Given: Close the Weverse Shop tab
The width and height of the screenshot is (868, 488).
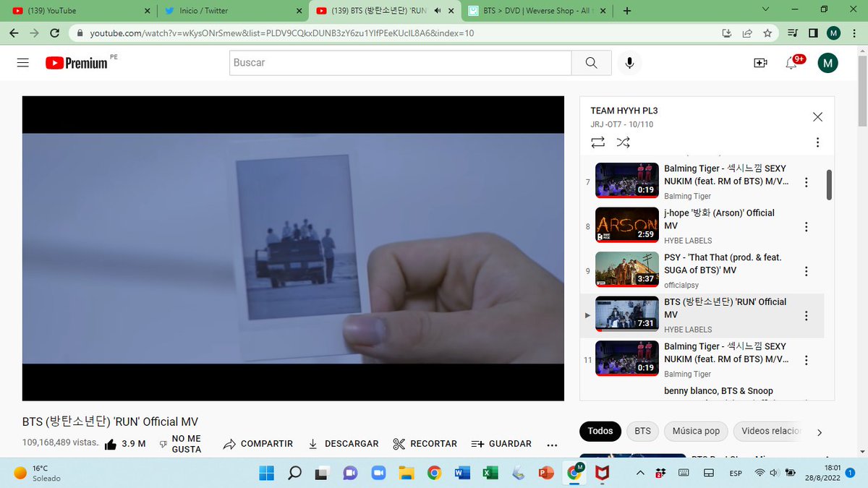Looking at the screenshot, I should (x=602, y=11).
